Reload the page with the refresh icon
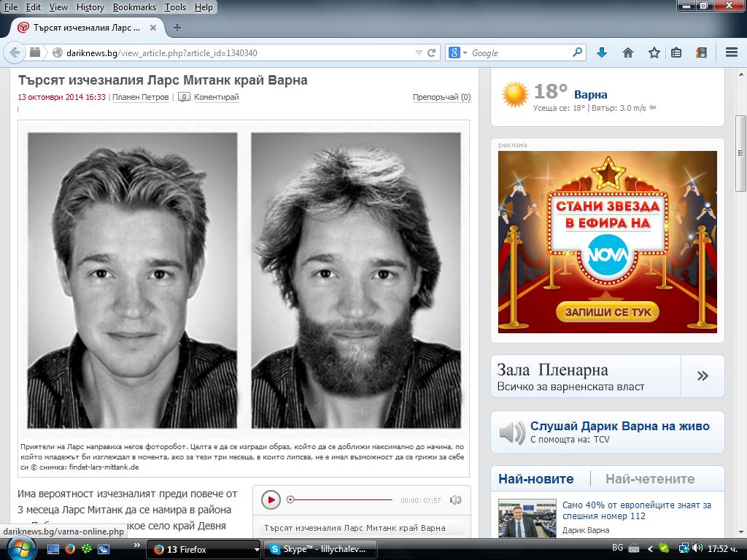This screenshot has height=560, width=747. pos(432,52)
